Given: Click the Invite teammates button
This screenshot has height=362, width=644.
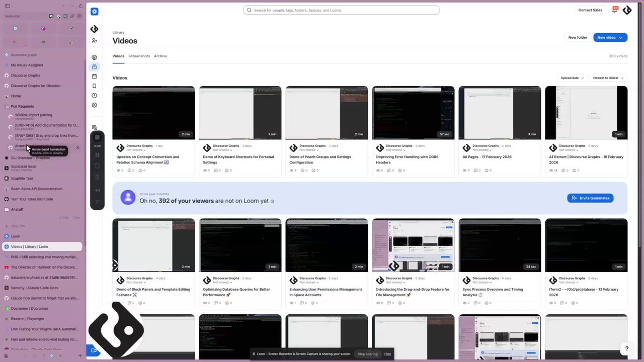Looking at the screenshot, I should click(x=590, y=198).
